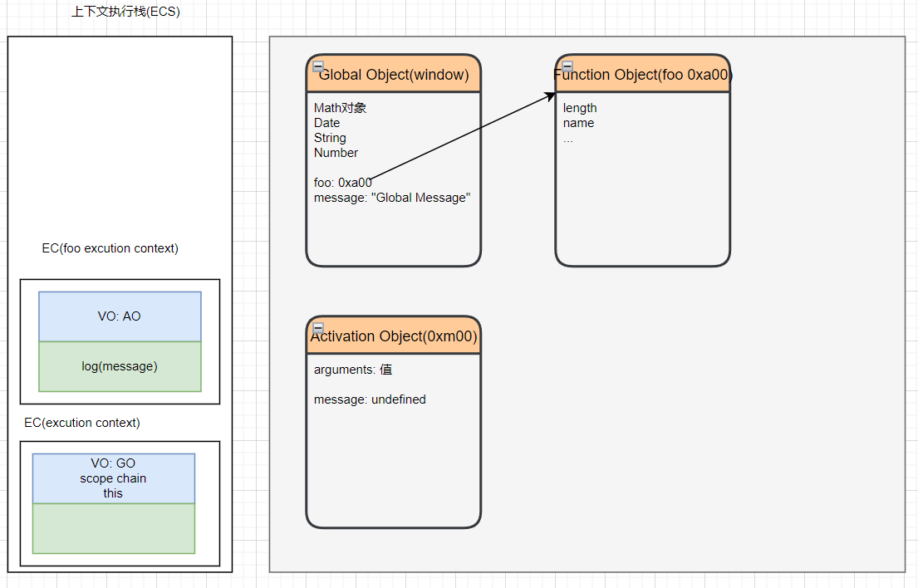Click the Math对象 entry in Global Object
Screen dimensions: 918x588
tap(341, 108)
